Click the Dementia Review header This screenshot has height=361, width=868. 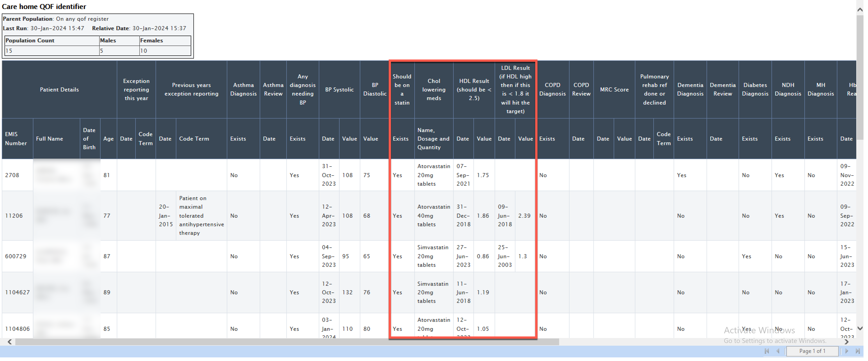[x=723, y=90]
